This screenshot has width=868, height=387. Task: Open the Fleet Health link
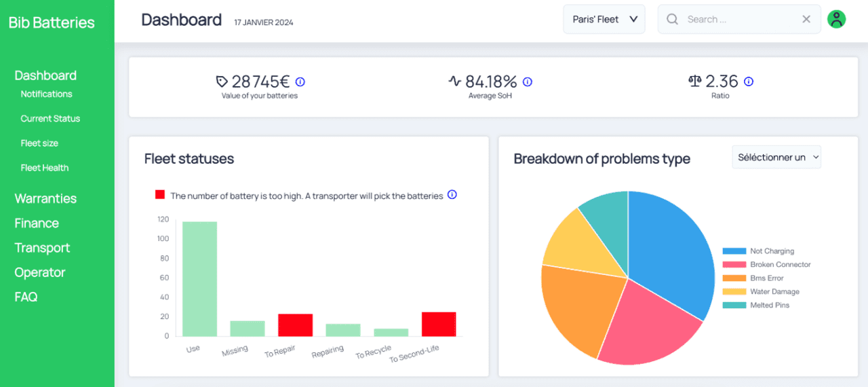tap(44, 168)
